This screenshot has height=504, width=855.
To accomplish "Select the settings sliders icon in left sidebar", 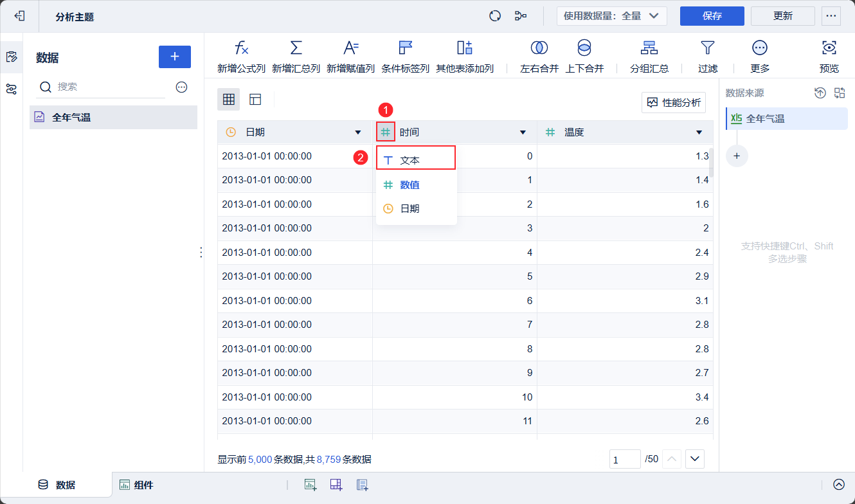I will pos(11,89).
